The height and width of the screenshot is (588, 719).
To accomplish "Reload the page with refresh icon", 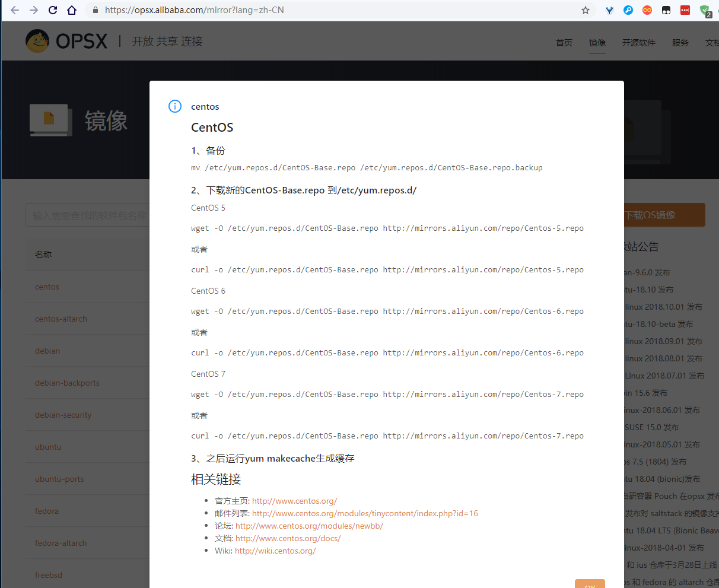I will click(53, 10).
